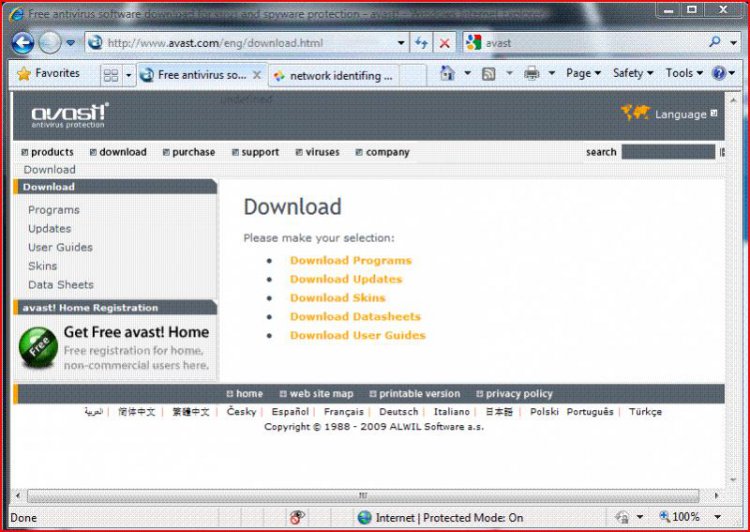Select Updates in the left sidebar
750x532 pixels.
point(49,229)
